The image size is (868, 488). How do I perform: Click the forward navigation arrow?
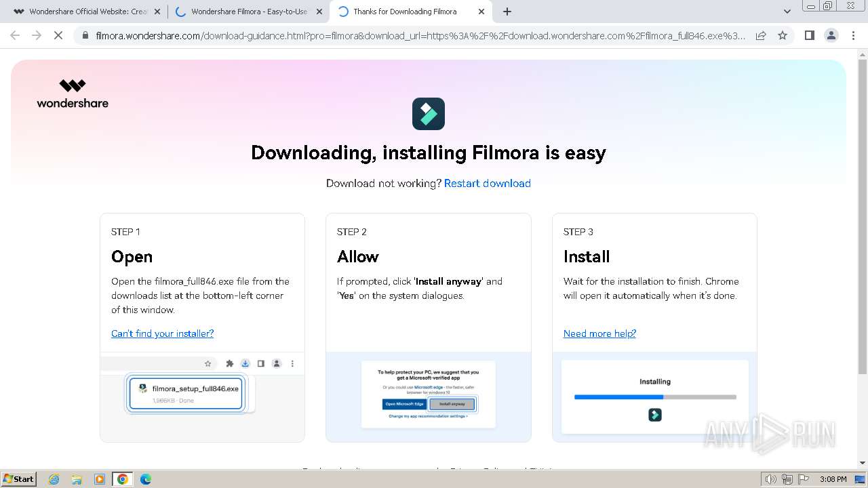pyautogui.click(x=37, y=35)
